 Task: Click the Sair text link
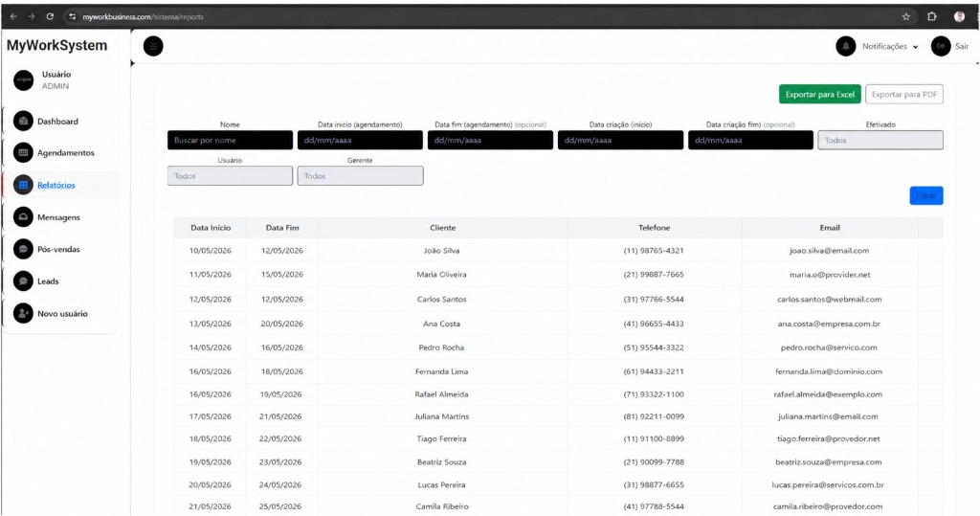pyautogui.click(x=962, y=46)
